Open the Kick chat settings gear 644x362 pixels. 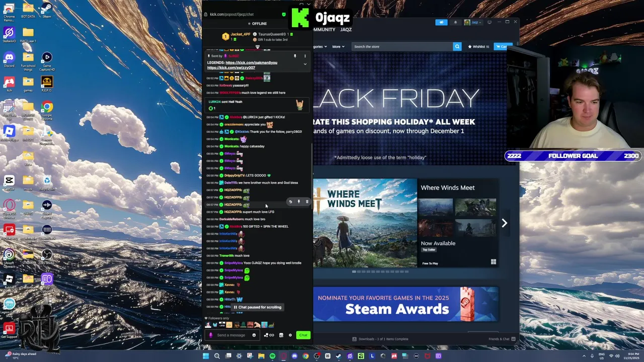coord(290,335)
